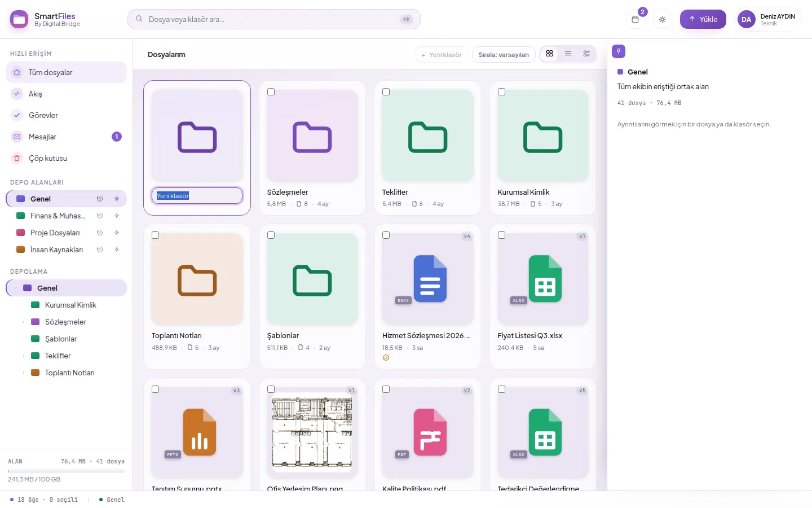Click the Finans & Muhasebe green color swatch
This screenshot has width=812, height=508.
21,216
